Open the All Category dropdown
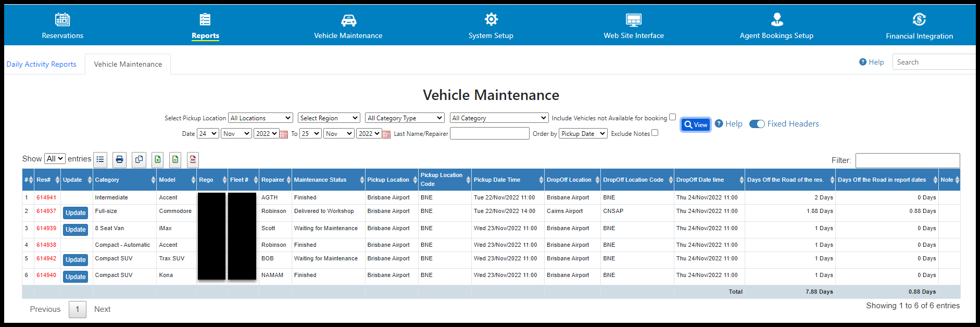980x327 pixels. 499,118
